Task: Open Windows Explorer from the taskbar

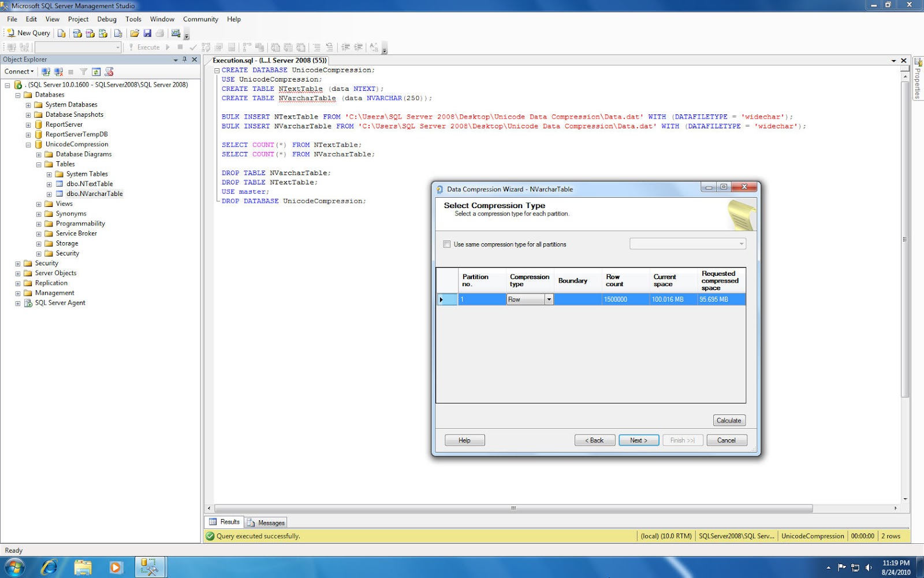Action: (x=83, y=567)
